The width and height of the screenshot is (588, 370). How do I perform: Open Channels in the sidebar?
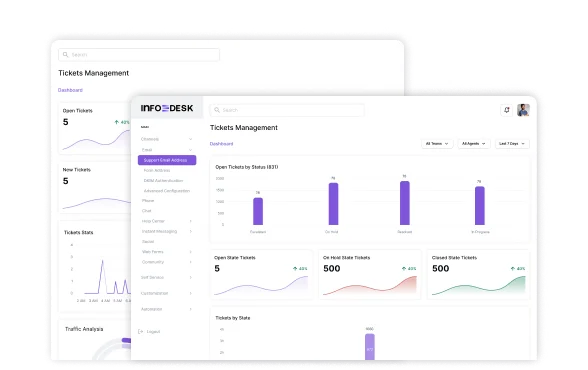click(x=150, y=139)
